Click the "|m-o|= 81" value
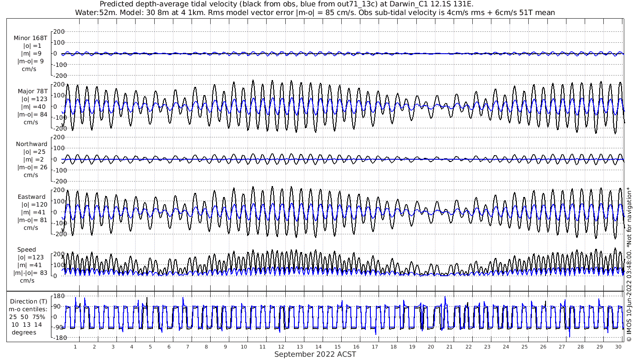 (32, 220)
